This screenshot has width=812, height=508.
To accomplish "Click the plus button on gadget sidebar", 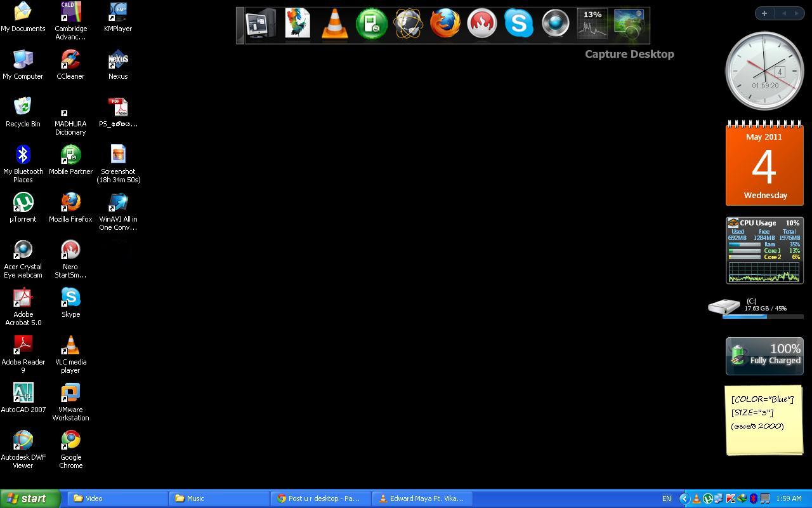I will tap(764, 13).
